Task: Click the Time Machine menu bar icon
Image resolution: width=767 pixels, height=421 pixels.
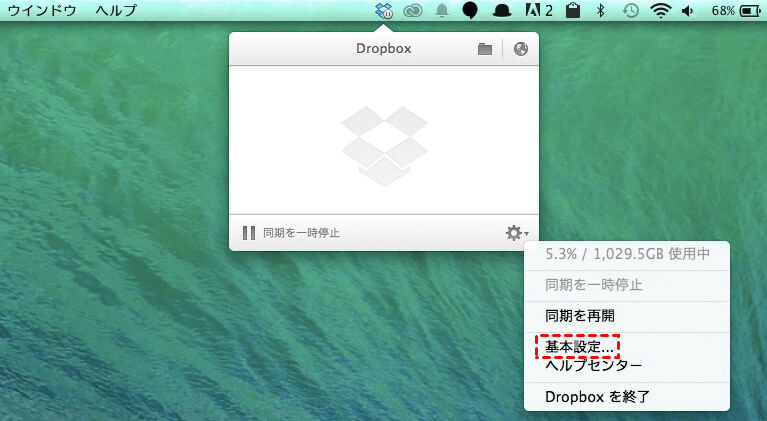Action: click(x=631, y=10)
